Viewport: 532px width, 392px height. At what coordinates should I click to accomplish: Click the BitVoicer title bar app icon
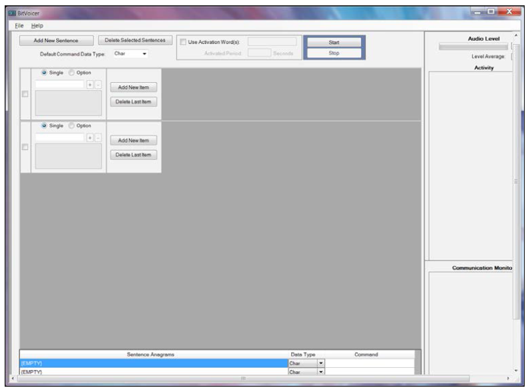pyautogui.click(x=12, y=13)
